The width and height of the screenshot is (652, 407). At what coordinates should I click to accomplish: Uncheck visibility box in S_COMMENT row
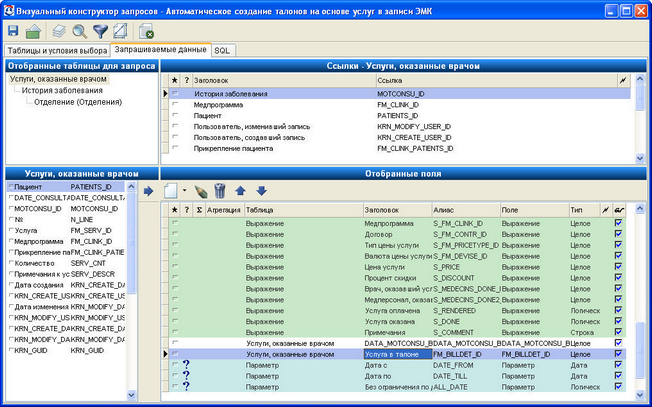[618, 332]
